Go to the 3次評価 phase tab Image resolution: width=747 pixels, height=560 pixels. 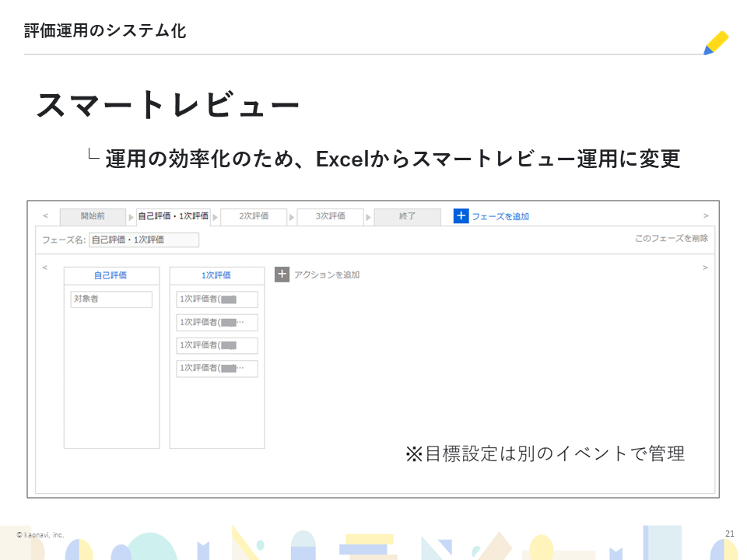(x=331, y=216)
